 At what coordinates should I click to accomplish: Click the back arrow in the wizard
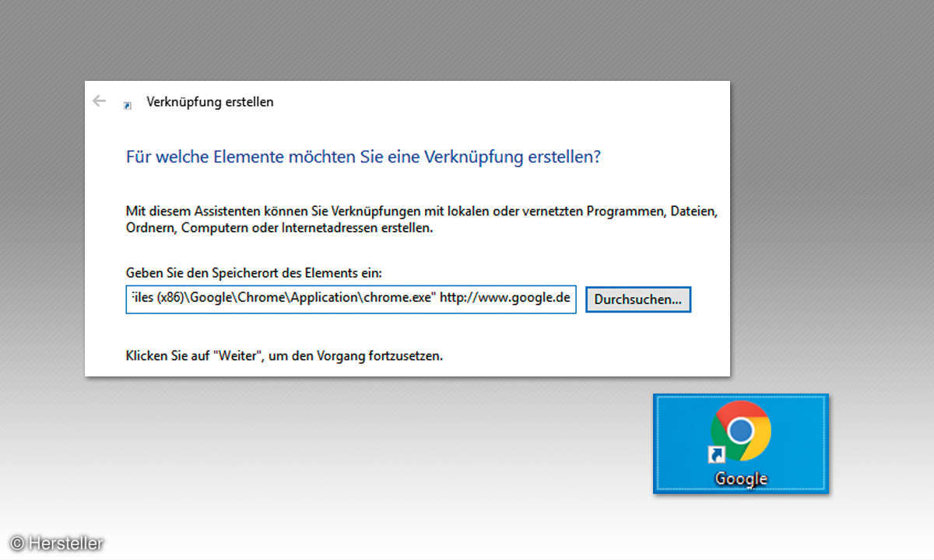click(99, 101)
